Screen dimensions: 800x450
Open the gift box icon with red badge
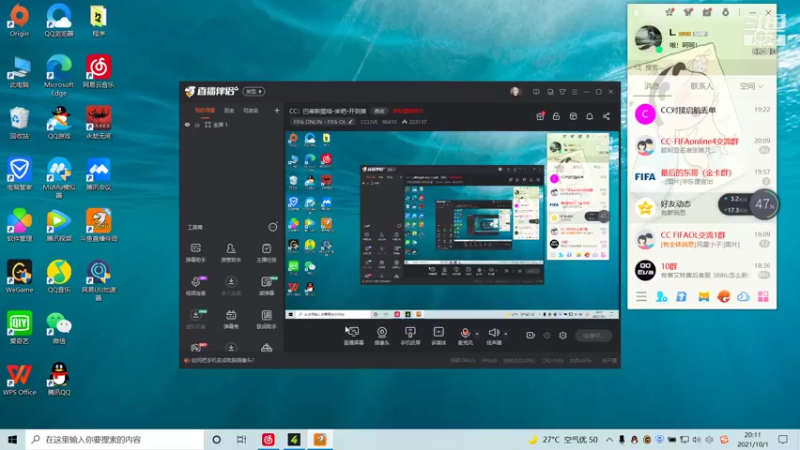(x=540, y=116)
